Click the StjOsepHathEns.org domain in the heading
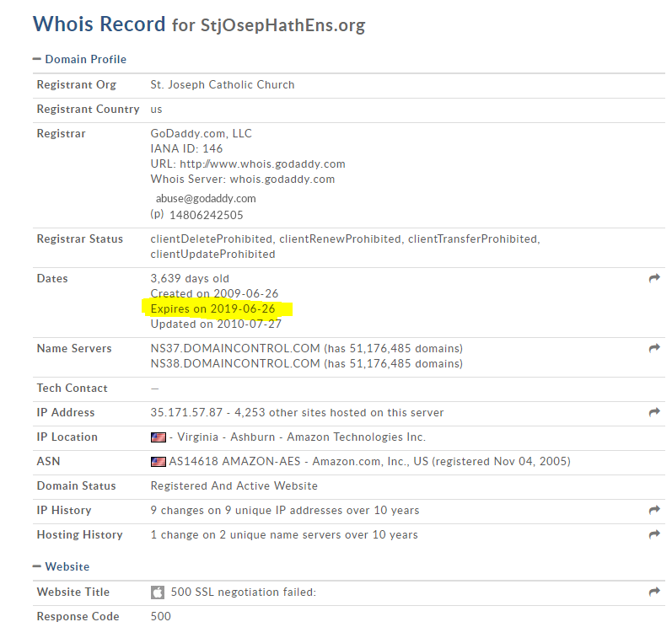The height and width of the screenshot is (638, 672). (x=282, y=25)
